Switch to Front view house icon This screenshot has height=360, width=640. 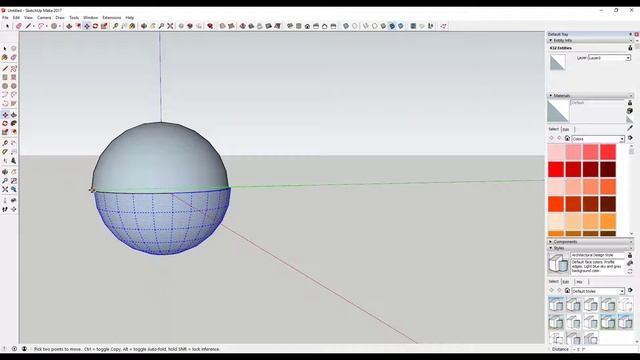coord(307,26)
